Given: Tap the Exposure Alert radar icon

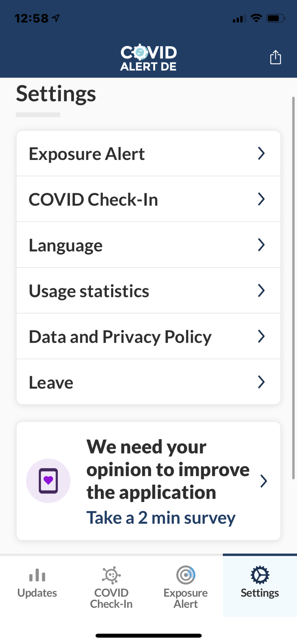Looking at the screenshot, I should (186, 575).
